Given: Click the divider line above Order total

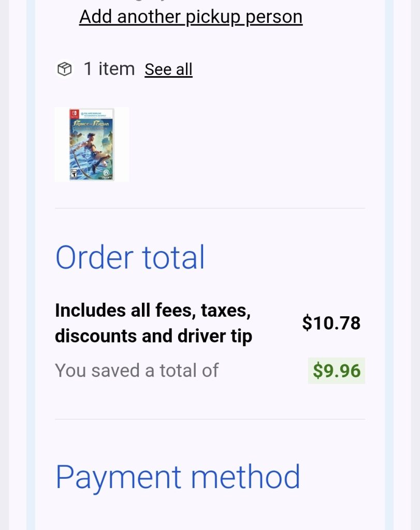Looking at the screenshot, I should pos(210,209).
